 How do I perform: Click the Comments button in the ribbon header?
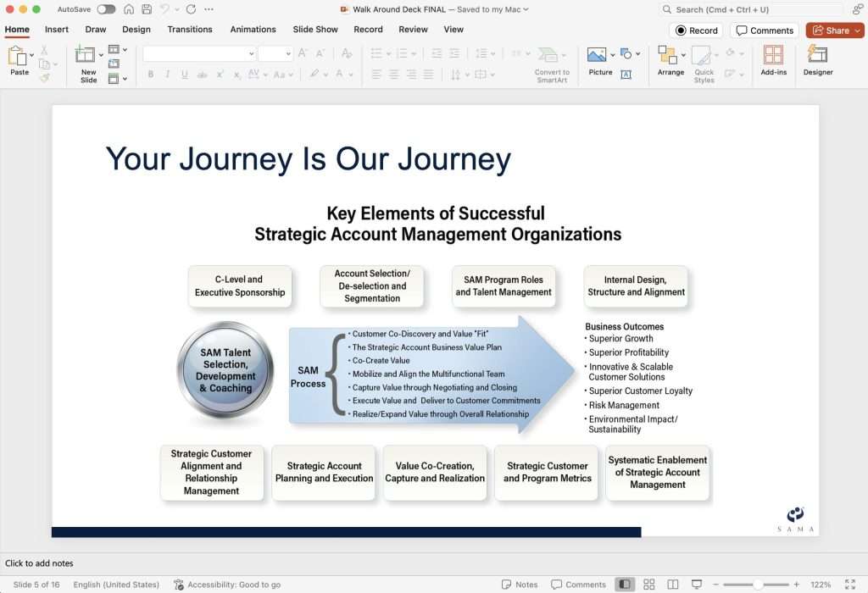[764, 30]
